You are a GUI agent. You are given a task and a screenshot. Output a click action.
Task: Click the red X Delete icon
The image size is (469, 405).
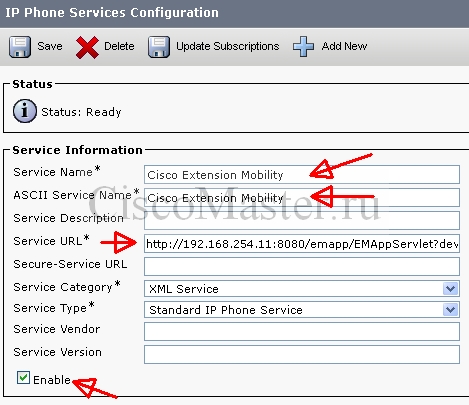(x=87, y=47)
